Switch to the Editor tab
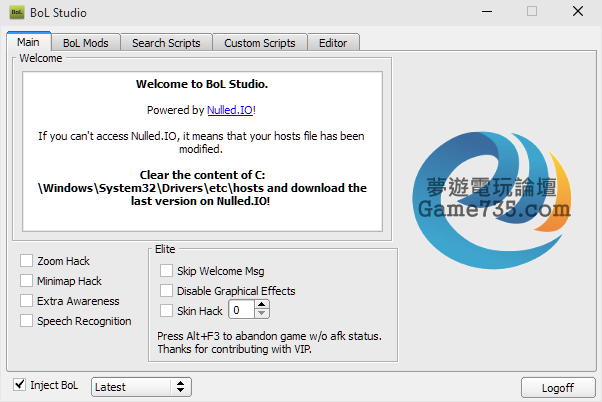The width and height of the screenshot is (602, 402). (333, 43)
